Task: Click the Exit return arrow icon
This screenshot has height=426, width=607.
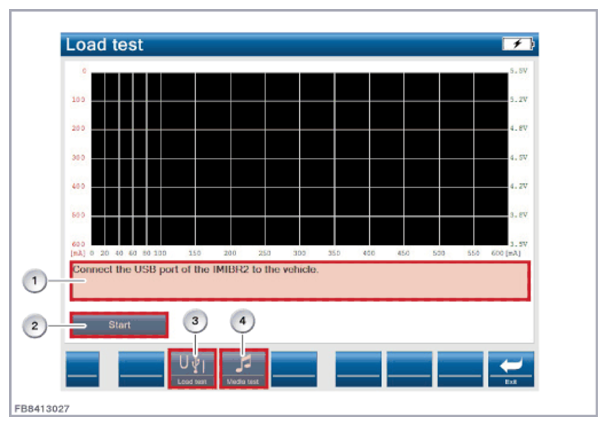Action: coord(510,369)
